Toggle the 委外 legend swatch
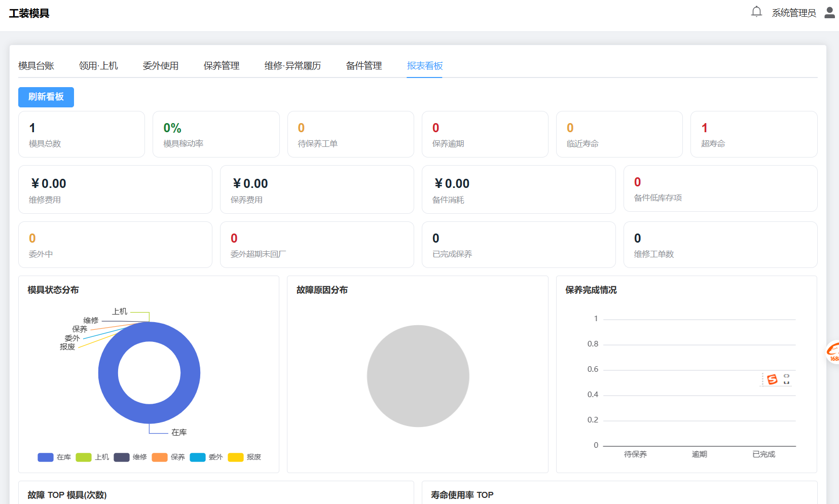 [198, 457]
